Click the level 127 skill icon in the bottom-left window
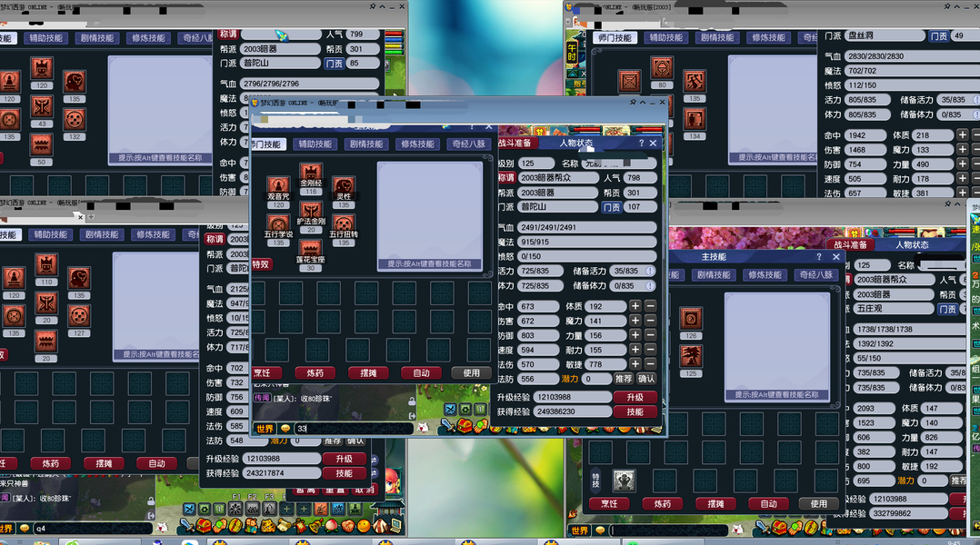 point(78,316)
